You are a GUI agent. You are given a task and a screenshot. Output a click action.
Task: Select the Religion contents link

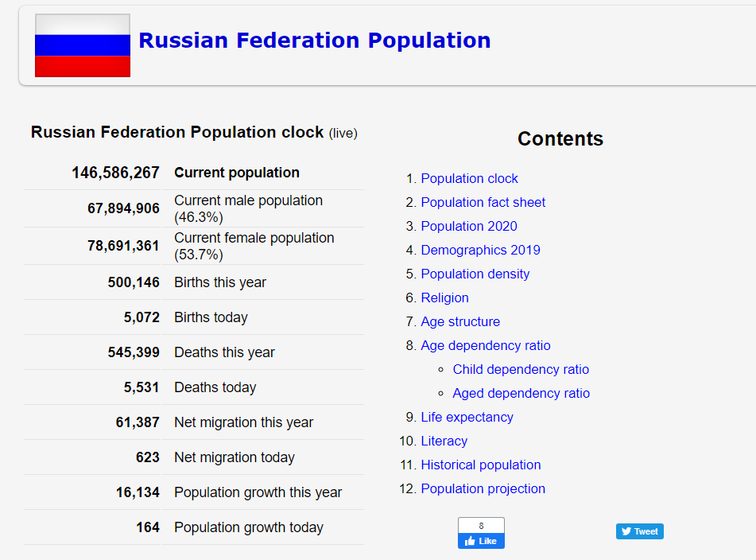coord(444,298)
